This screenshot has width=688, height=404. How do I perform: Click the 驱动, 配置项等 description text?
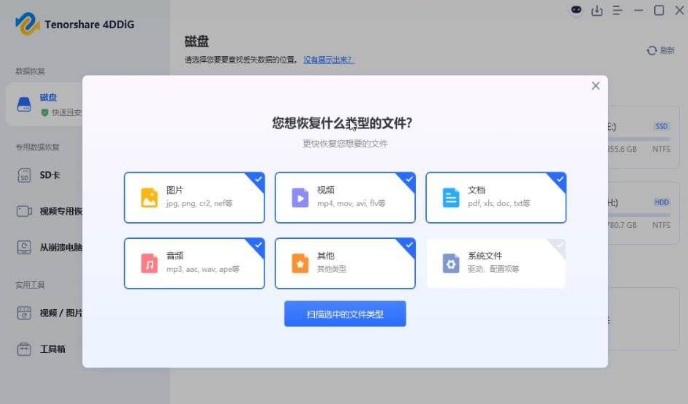tap(493, 269)
